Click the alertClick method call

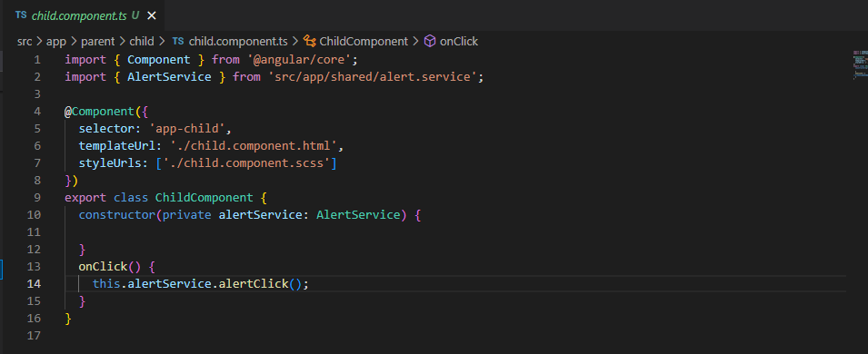pos(254,284)
